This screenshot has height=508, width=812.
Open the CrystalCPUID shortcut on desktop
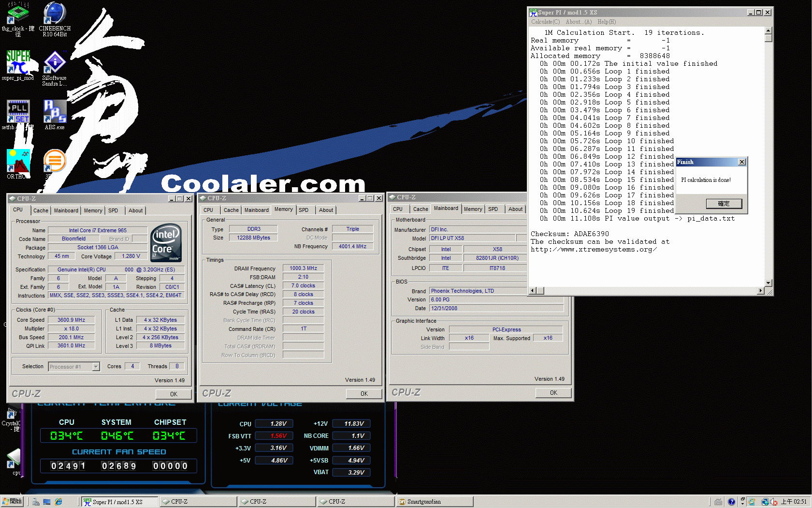[11, 420]
